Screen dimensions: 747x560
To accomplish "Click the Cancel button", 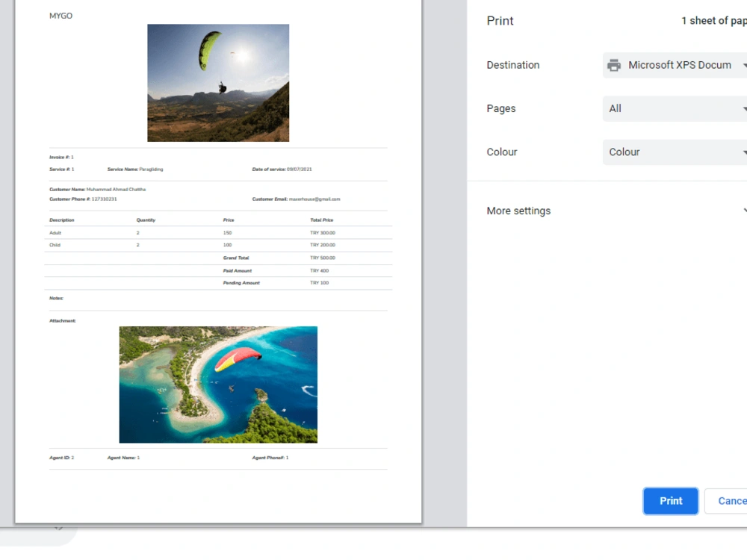I will click(x=725, y=501).
